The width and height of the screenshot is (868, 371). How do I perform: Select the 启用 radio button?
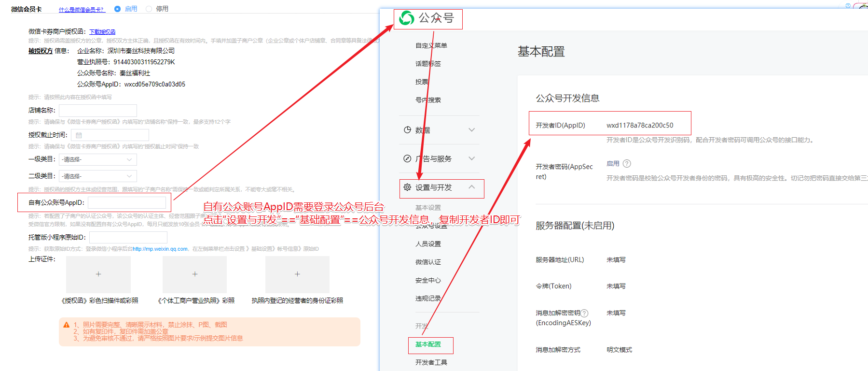tap(117, 9)
